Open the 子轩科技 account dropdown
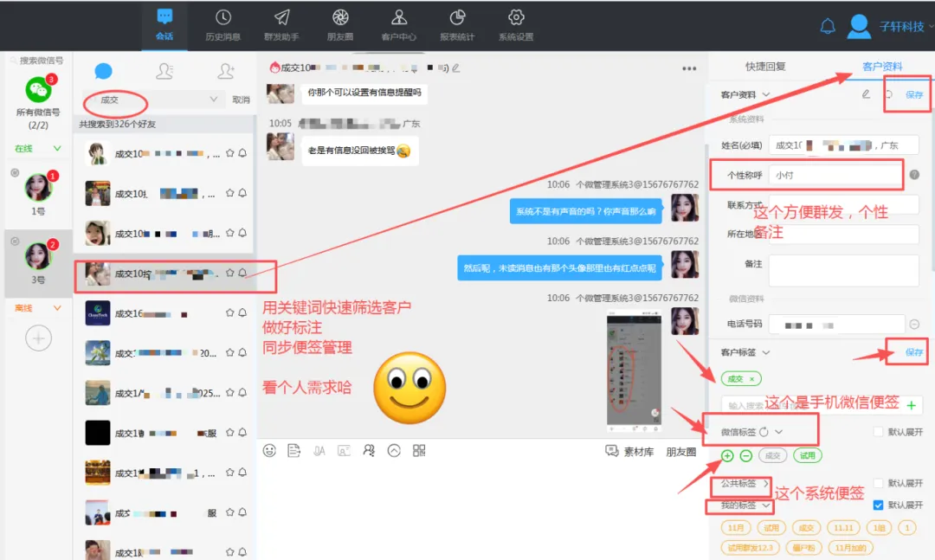 931,26
